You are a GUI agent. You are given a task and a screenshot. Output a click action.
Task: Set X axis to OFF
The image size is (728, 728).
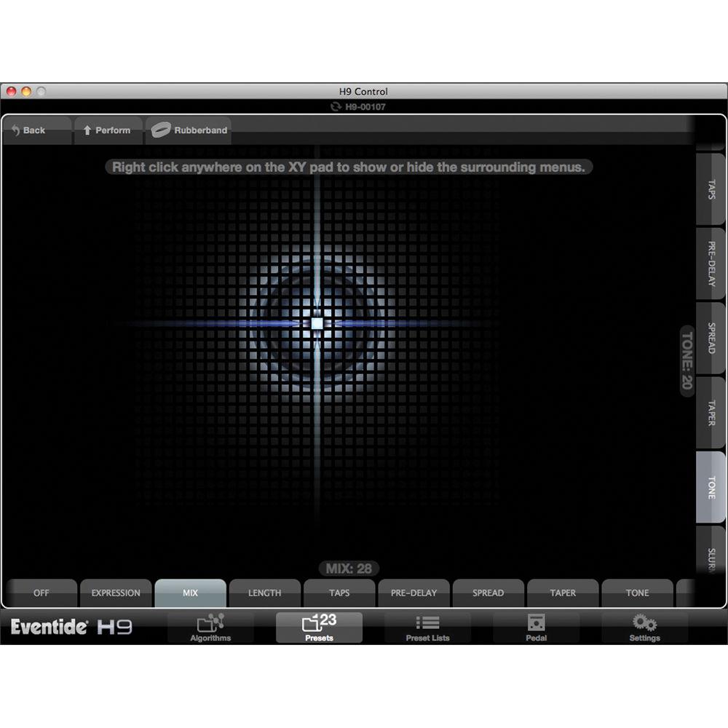point(41,593)
